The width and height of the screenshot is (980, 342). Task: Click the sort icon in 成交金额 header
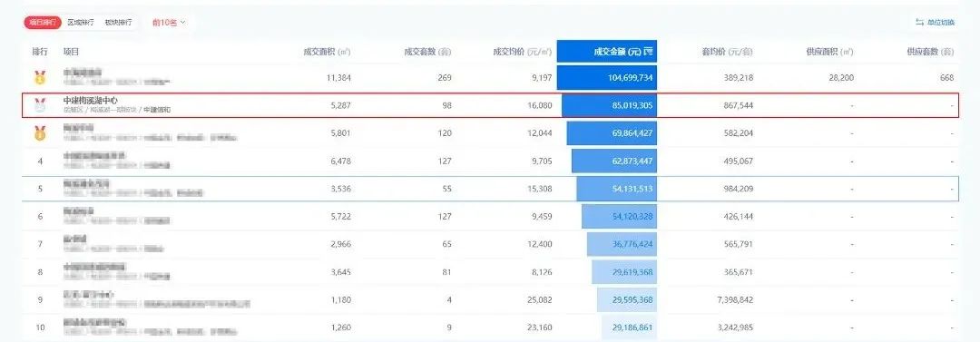pos(649,52)
